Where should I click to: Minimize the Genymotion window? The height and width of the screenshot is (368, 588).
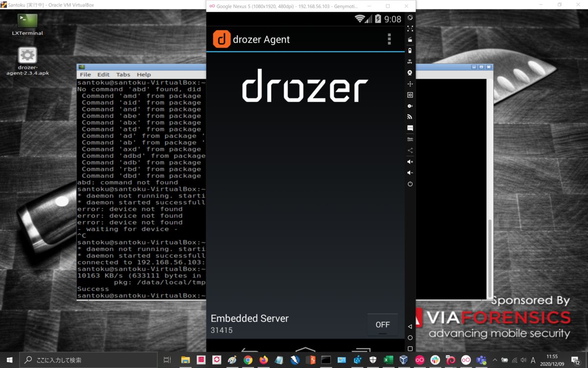(369, 6)
